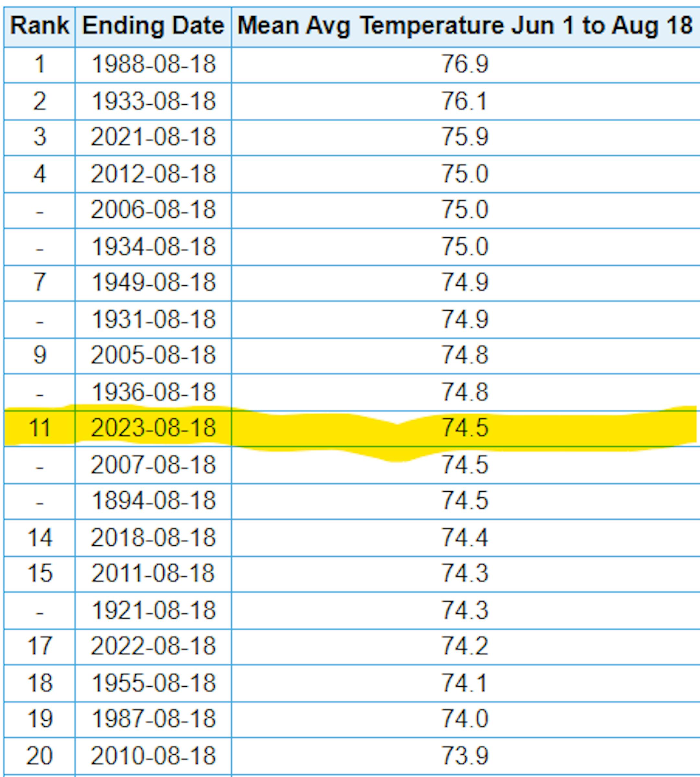
Task: Select the 2018-08-18 date cell
Action: [x=153, y=537]
